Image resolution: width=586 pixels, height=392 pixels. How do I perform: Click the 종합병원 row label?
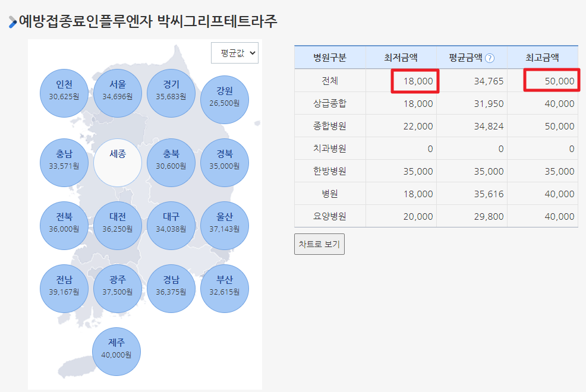pos(330,126)
